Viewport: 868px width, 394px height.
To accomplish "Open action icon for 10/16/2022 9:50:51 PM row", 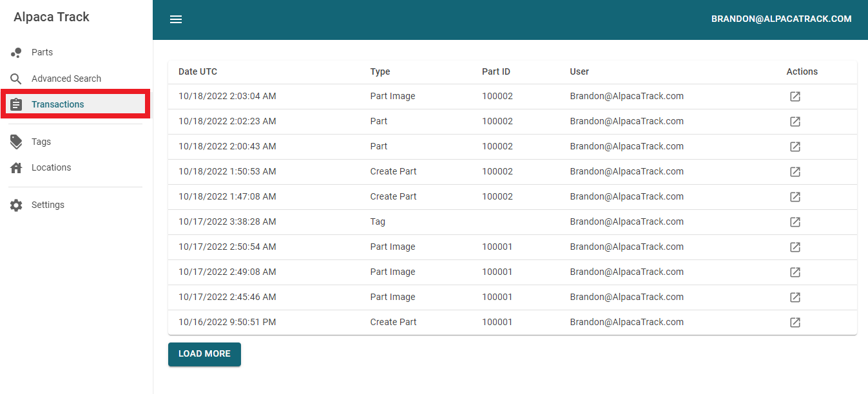I will coord(795,323).
